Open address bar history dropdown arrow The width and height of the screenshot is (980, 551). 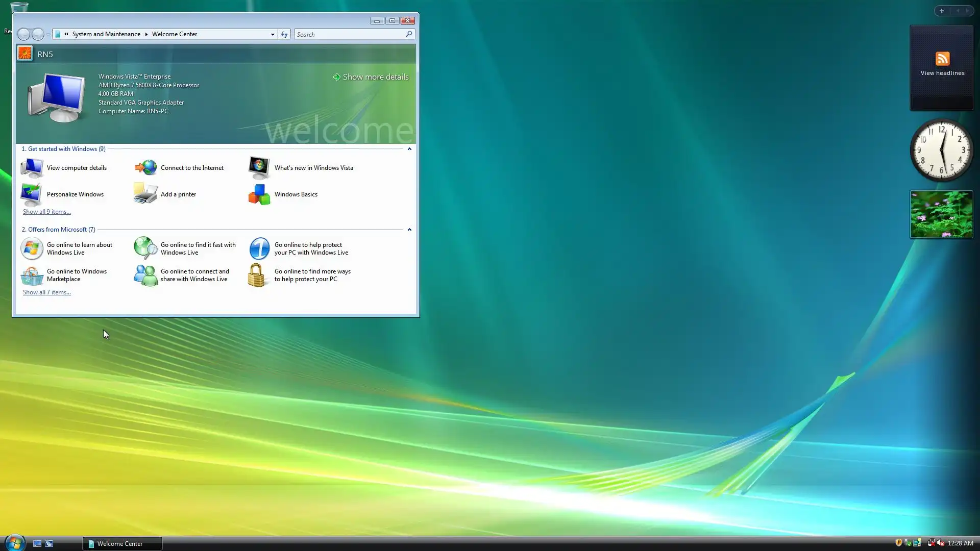pyautogui.click(x=273, y=34)
